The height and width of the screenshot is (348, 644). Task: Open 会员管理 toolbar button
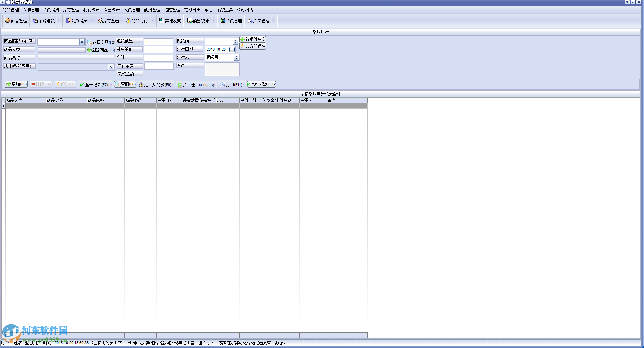(x=231, y=21)
